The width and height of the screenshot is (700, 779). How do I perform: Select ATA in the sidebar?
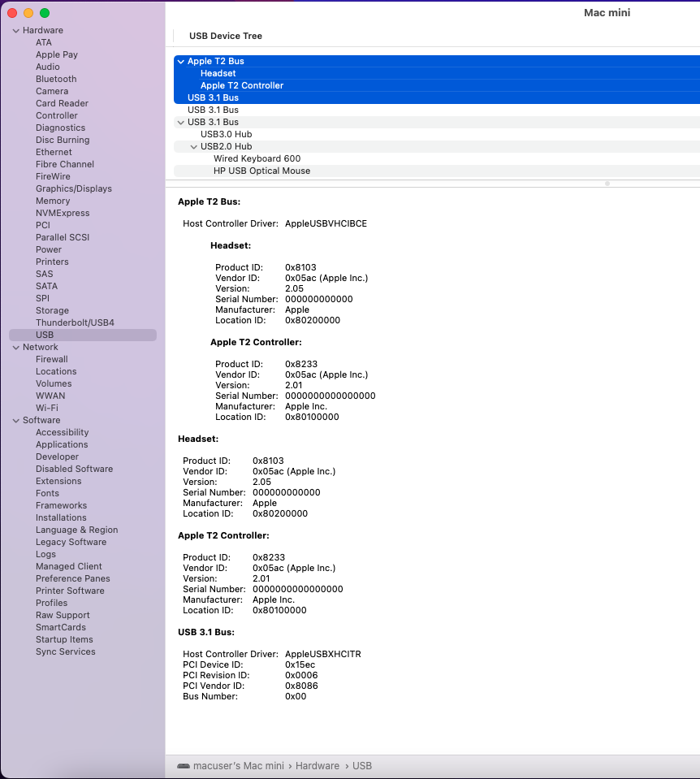[44, 43]
